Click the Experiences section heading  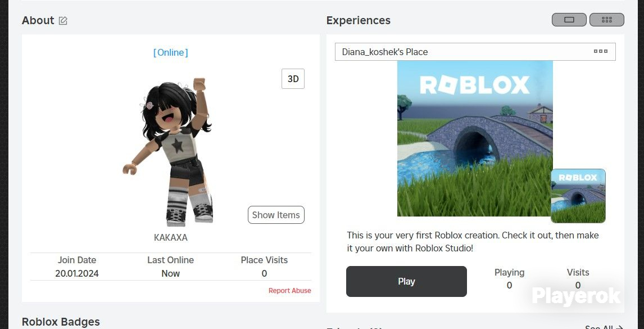tap(358, 21)
